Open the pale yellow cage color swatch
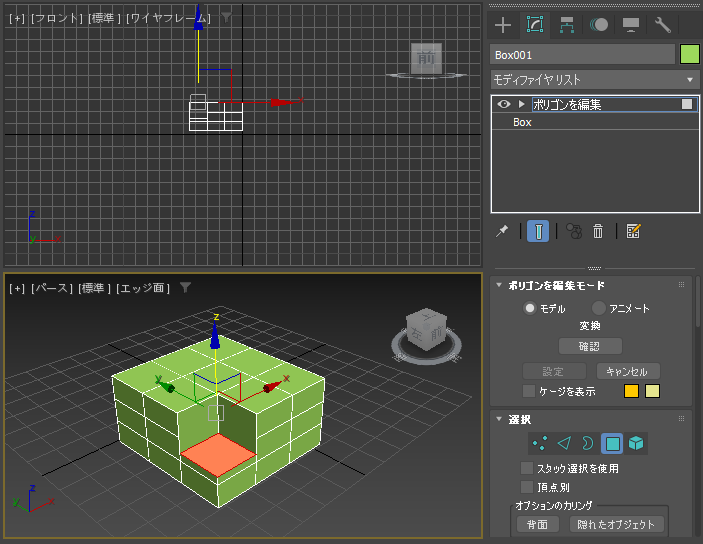 click(652, 391)
